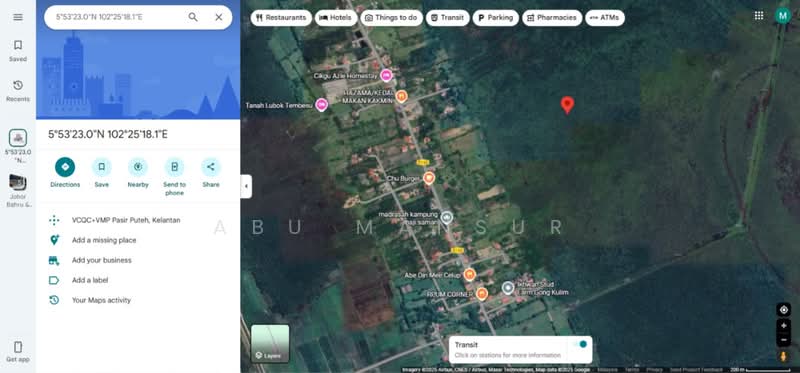Image resolution: width=800 pixels, height=373 pixels.
Task: Click the Street View pegman icon
Action: [x=784, y=356]
